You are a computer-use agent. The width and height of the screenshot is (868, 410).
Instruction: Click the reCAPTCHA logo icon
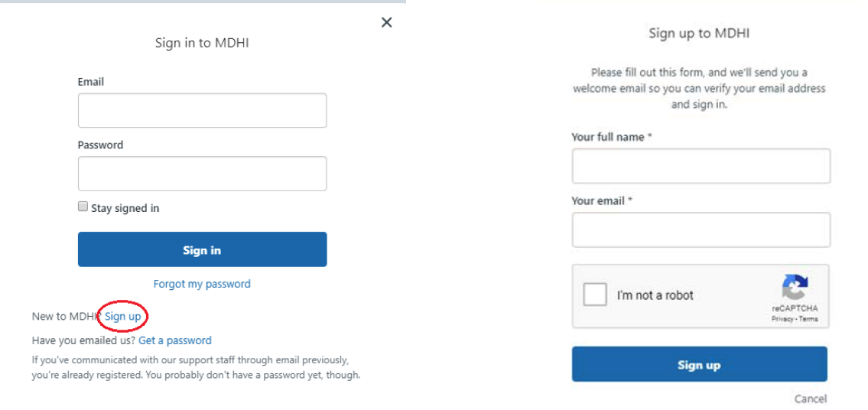click(x=795, y=288)
